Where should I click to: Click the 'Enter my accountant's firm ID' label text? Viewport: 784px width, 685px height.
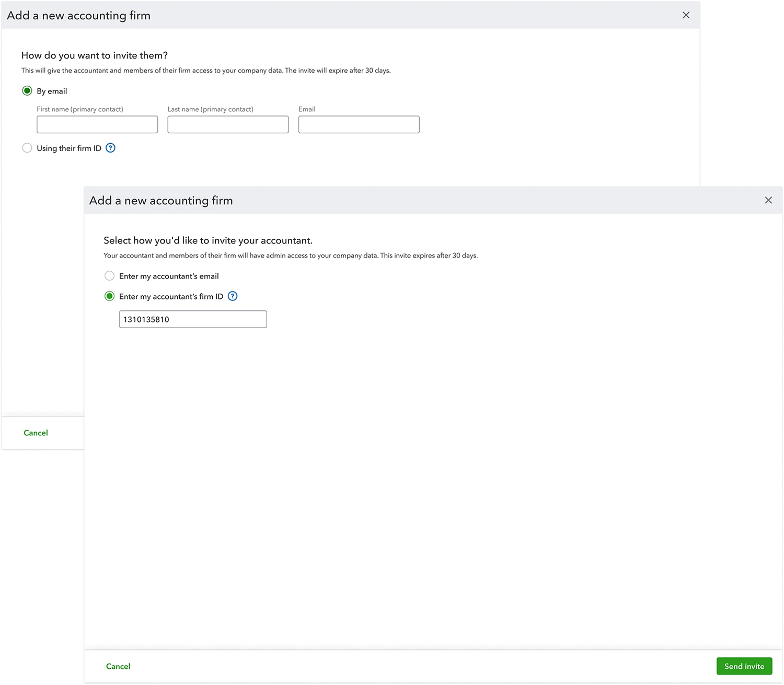[171, 296]
